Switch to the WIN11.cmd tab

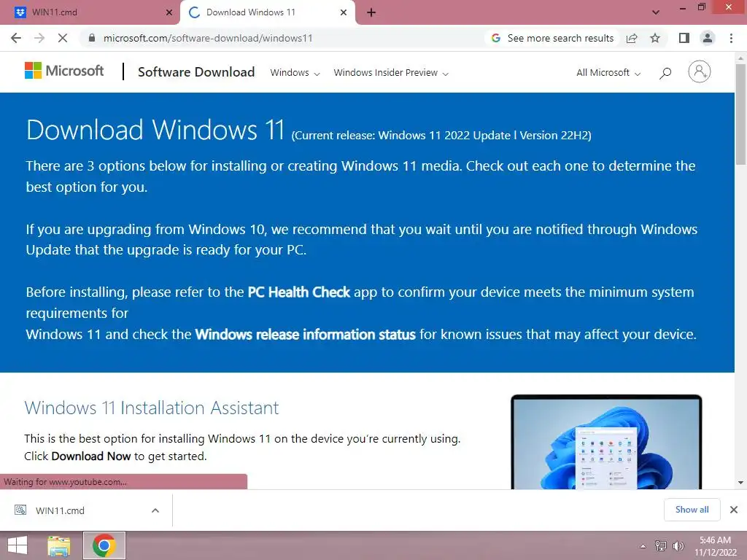point(90,12)
